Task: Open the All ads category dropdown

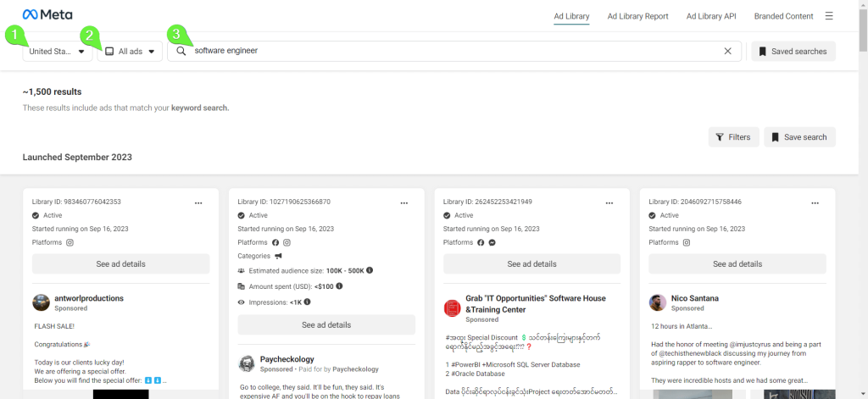Action: pos(130,52)
